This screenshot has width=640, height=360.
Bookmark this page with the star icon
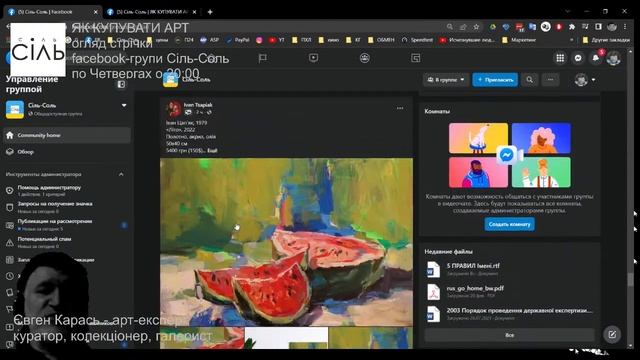pos(476,27)
